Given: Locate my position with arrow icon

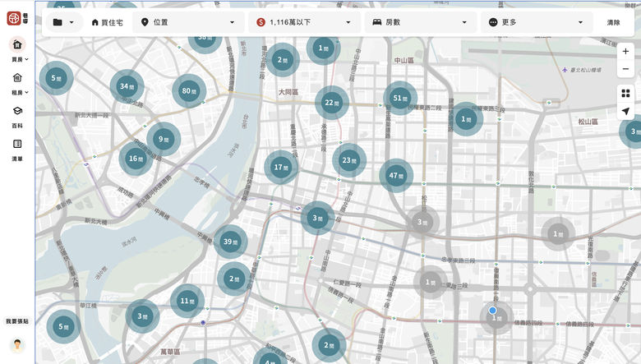Looking at the screenshot, I should (625, 111).
